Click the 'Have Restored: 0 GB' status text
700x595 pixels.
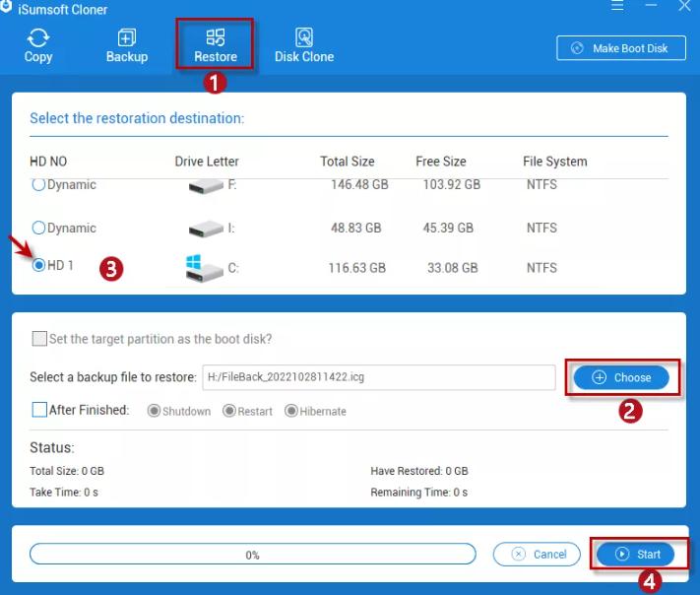coord(419,471)
